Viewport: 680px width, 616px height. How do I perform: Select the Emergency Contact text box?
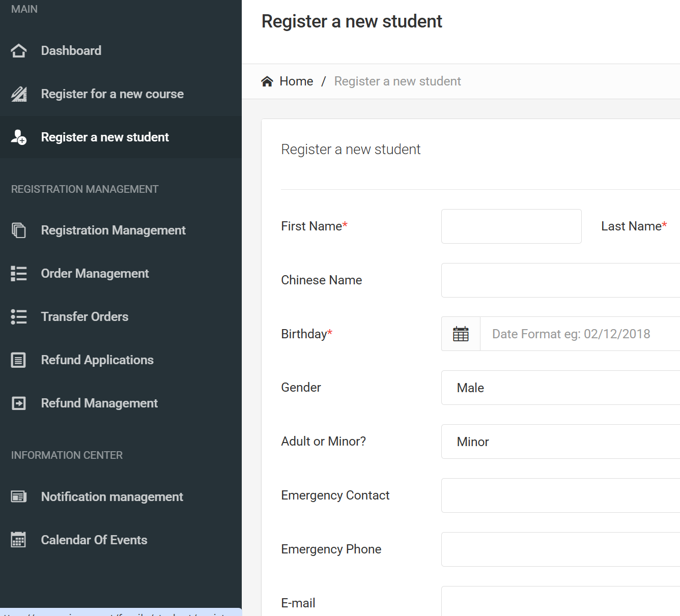(x=560, y=495)
